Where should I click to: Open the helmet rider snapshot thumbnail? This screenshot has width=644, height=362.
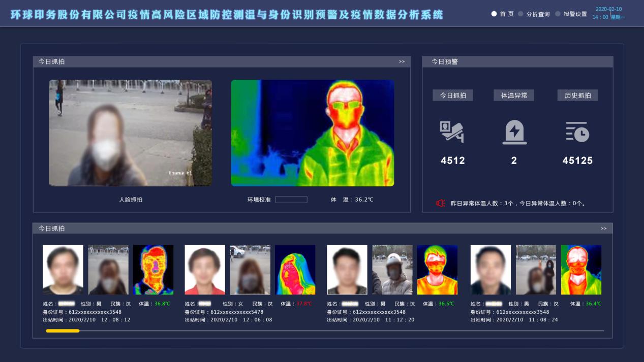(392, 270)
